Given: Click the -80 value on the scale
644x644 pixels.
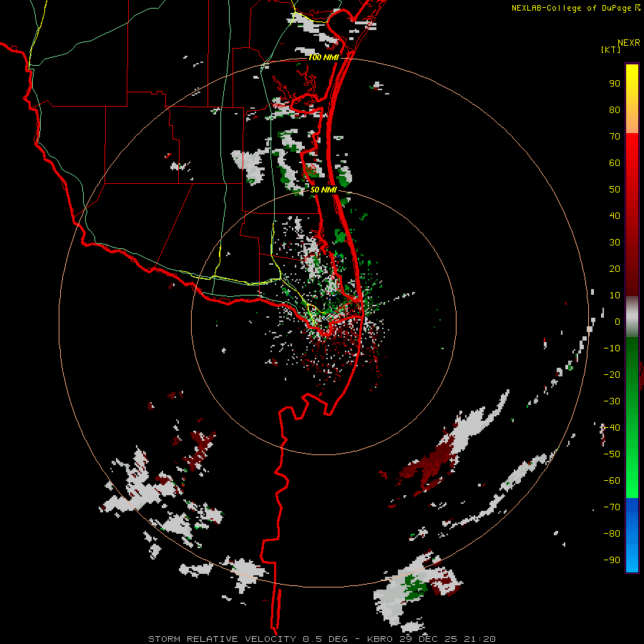Looking at the screenshot, I should [x=612, y=534].
